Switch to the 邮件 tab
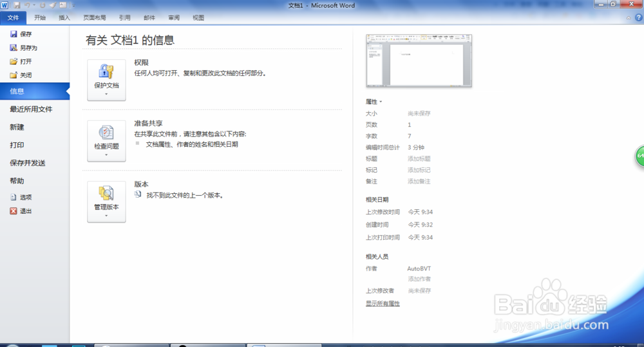Viewport: 644px width, 347px height. point(149,17)
